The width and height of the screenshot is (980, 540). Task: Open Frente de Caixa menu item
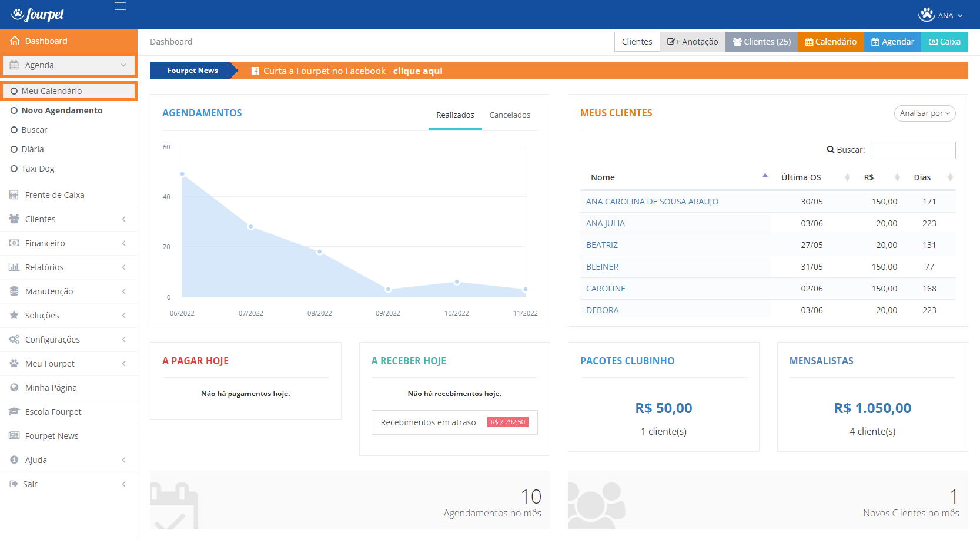tap(69, 195)
